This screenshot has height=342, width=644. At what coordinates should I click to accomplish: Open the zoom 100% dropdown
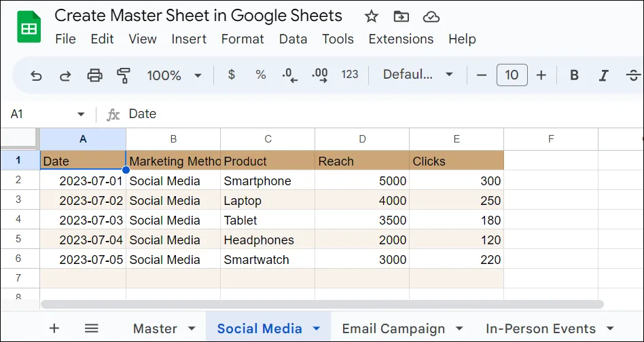[175, 75]
